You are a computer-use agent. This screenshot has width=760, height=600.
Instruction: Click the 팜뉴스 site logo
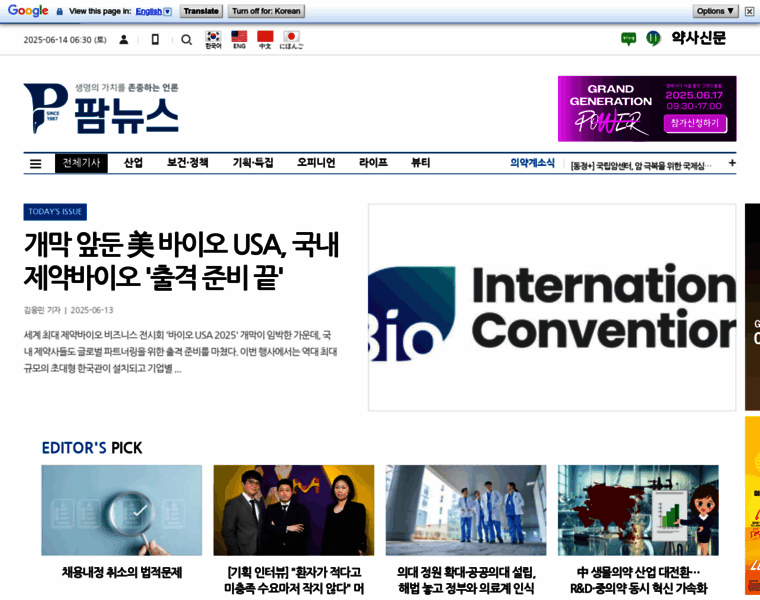coord(101,108)
